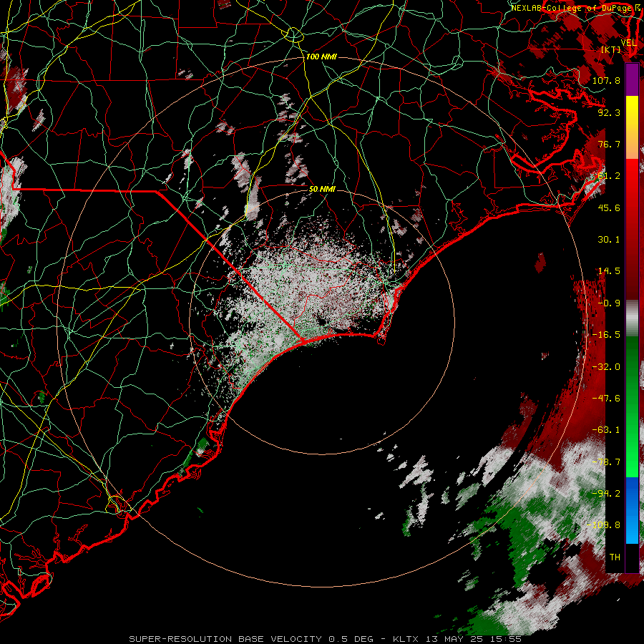Click the -109.8 legend value
Image resolution: width=644 pixels, height=644 pixels.
(x=603, y=525)
